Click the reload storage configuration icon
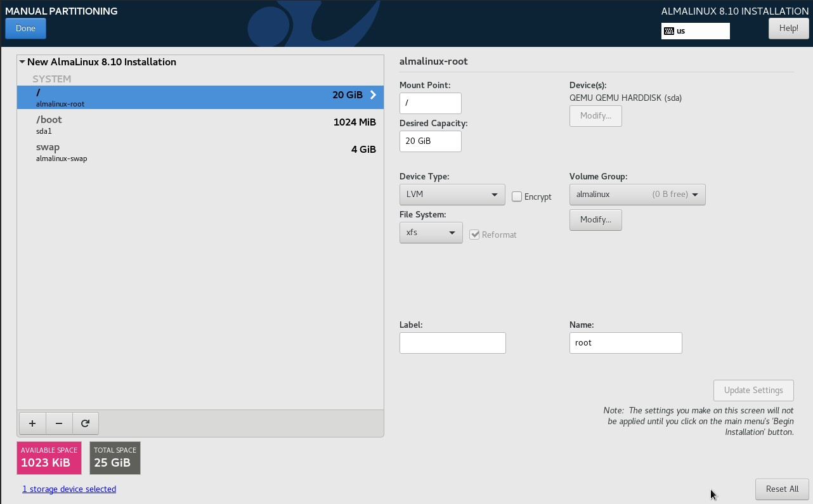Screen dimensions: 813x504 (85, 423)
